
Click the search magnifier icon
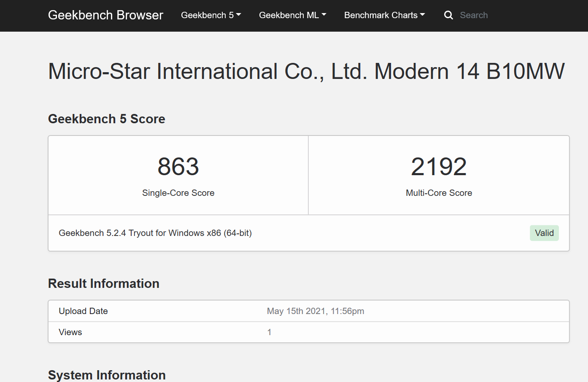448,15
